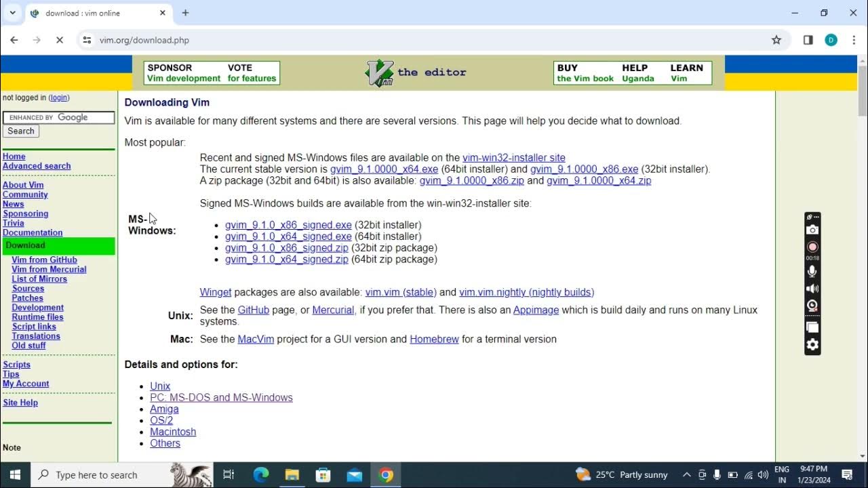The image size is (868, 488).
Task: Open About Vim sidebar link
Action: tap(23, 185)
